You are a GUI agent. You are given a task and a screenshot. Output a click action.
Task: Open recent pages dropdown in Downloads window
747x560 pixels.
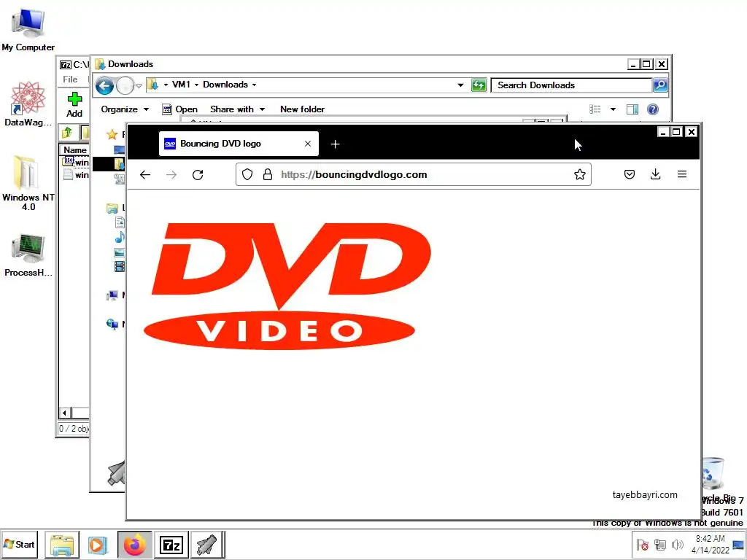pos(139,86)
